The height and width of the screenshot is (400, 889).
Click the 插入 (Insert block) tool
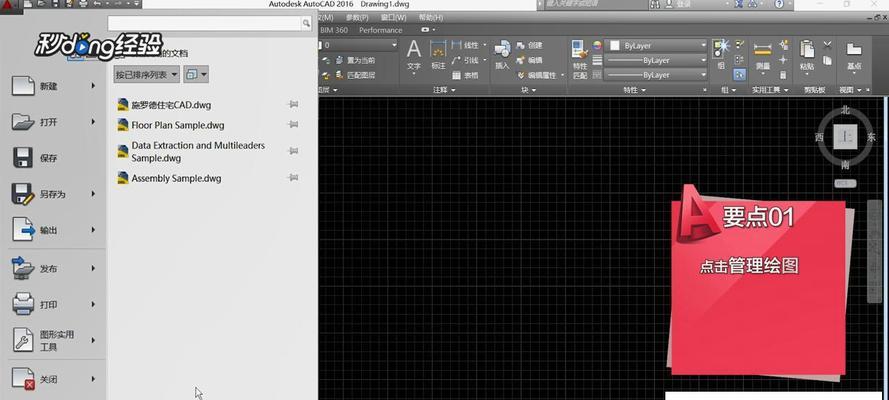[x=502, y=55]
